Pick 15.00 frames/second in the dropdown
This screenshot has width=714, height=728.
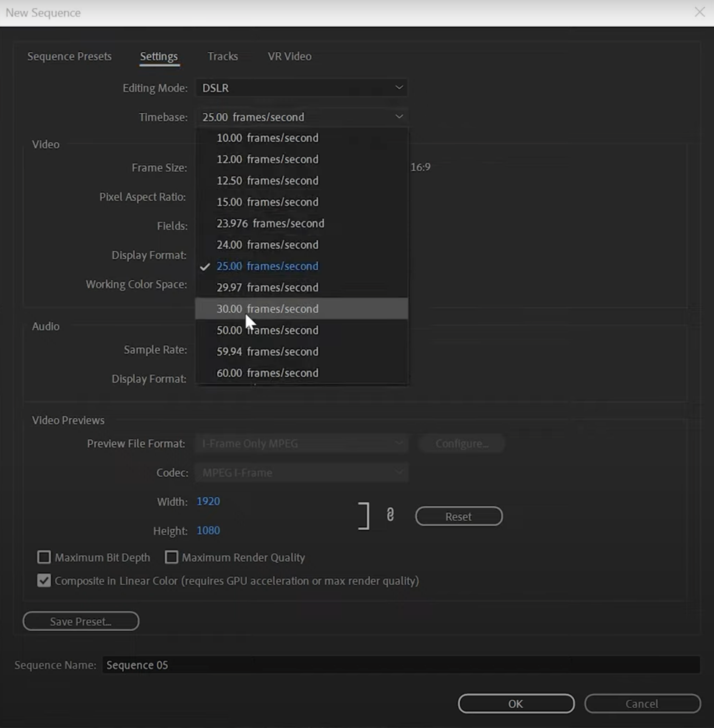[x=302, y=202]
